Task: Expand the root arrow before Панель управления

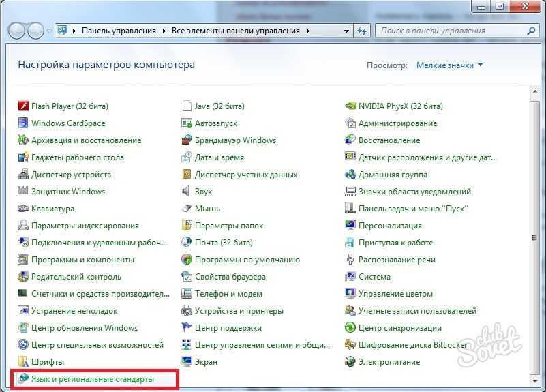Action: tap(74, 31)
